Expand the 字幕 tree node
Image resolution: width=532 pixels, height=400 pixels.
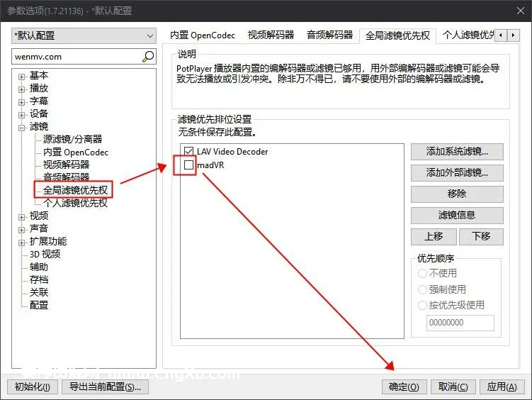pos(21,102)
